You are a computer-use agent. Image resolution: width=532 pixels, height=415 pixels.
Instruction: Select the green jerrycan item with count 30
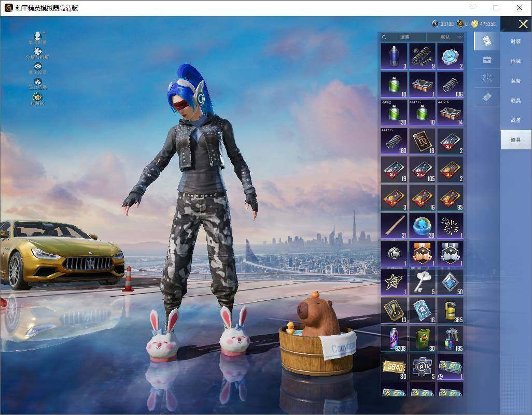pos(422,339)
